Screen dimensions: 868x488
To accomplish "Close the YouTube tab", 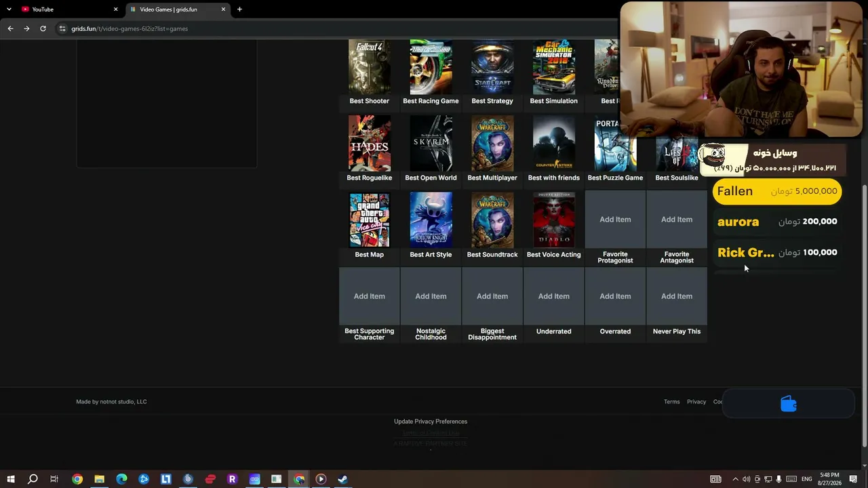I will (x=115, y=9).
